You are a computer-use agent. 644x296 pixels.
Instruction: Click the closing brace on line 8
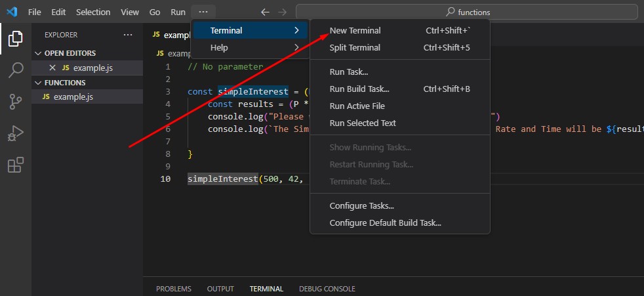(190, 154)
